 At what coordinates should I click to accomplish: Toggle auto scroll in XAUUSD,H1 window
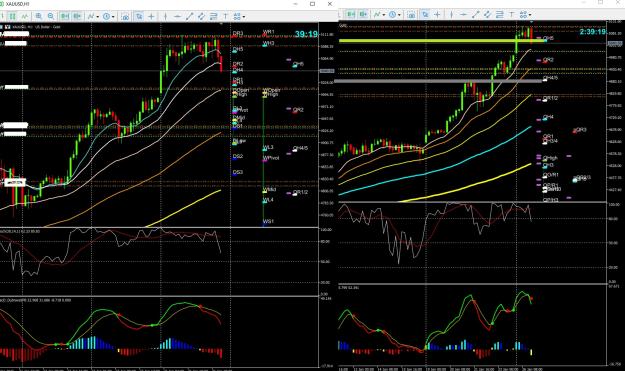(65, 16)
